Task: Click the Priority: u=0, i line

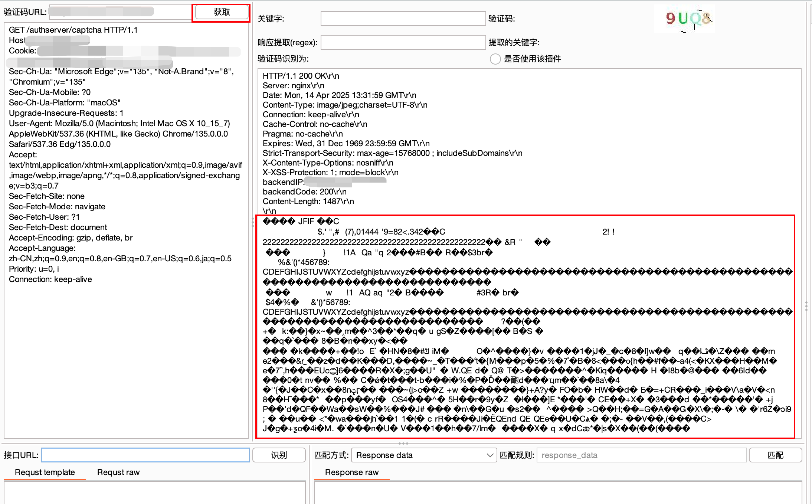Action: 34,269
